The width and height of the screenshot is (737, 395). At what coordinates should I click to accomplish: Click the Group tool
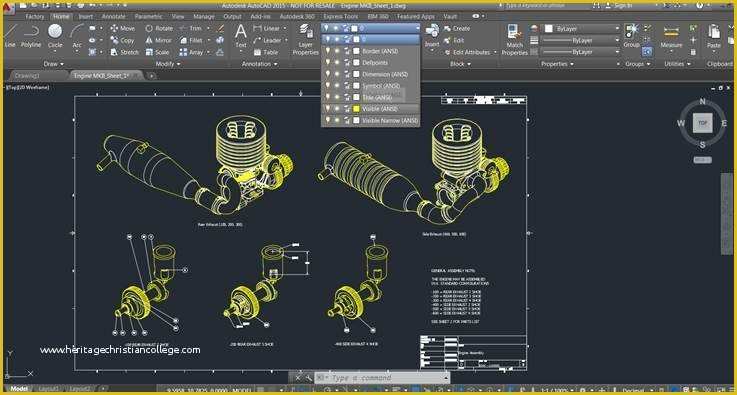631,35
